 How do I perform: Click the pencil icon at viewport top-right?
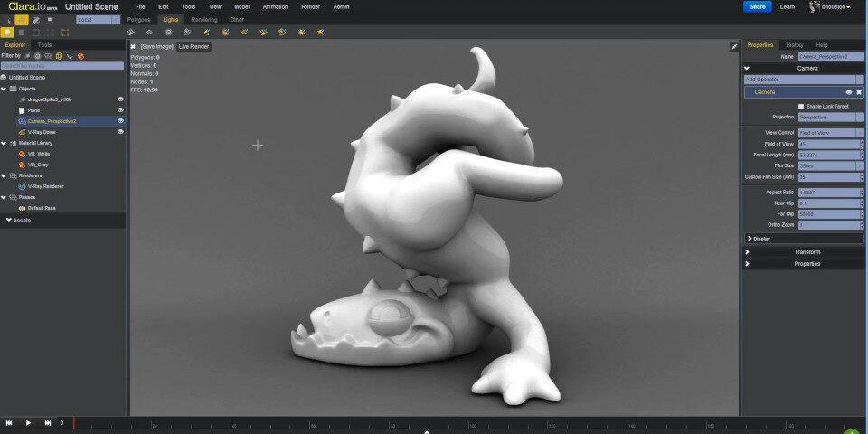click(x=733, y=46)
